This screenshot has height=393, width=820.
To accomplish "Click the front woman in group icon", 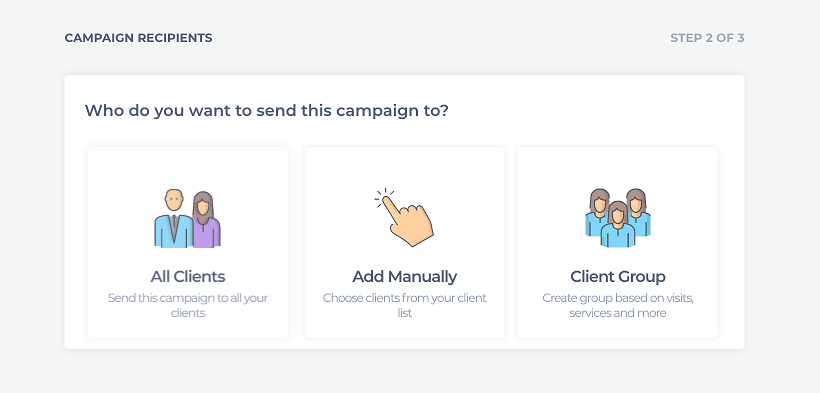I will (x=618, y=224).
